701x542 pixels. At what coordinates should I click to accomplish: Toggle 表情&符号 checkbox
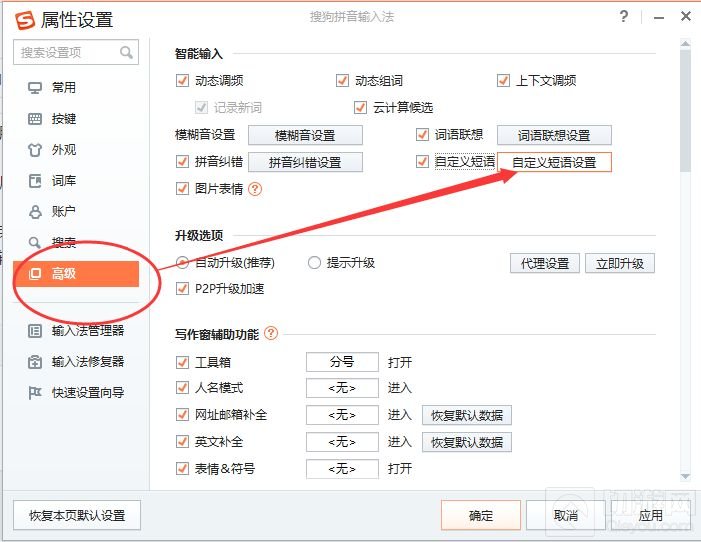click(x=182, y=469)
